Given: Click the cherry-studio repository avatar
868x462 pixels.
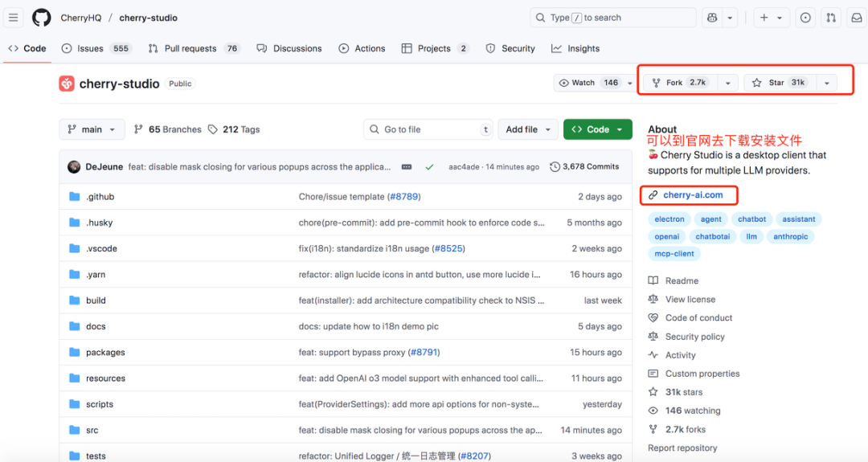Looking at the screenshot, I should [x=67, y=84].
